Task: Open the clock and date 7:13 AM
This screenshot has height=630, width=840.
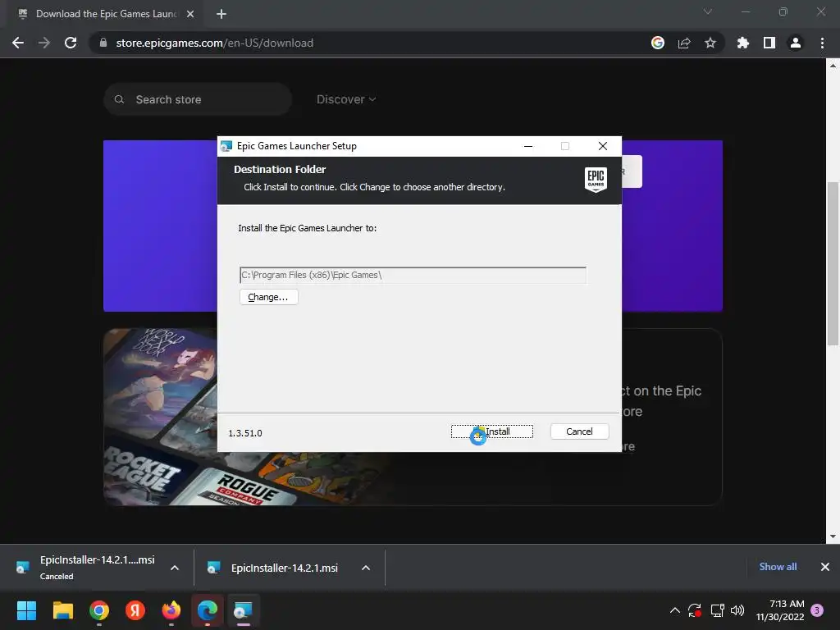Action: 779,610
